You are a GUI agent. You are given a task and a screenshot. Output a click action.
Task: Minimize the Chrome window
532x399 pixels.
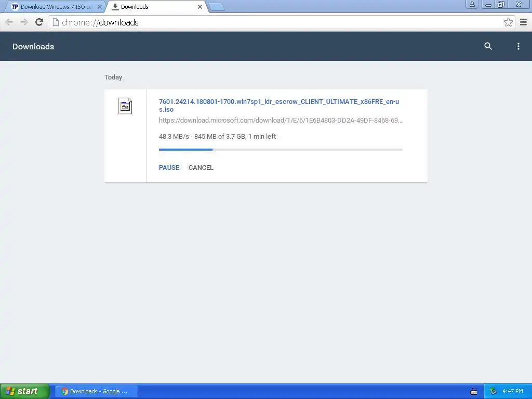pyautogui.click(x=488, y=4)
